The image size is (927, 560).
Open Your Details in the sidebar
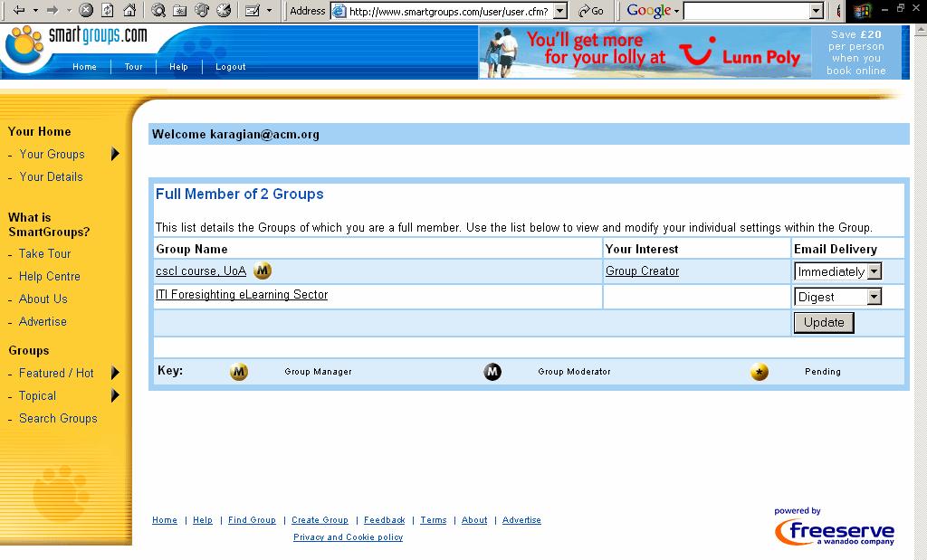[51, 176]
